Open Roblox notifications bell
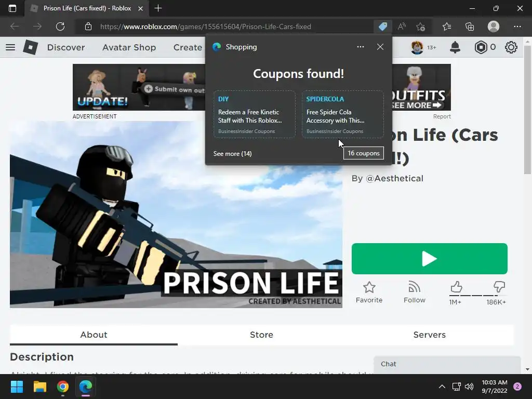The height and width of the screenshot is (399, 532). point(455,47)
